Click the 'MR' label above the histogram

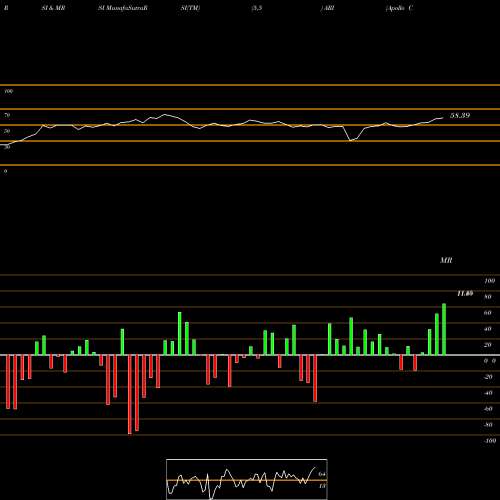click(x=446, y=260)
